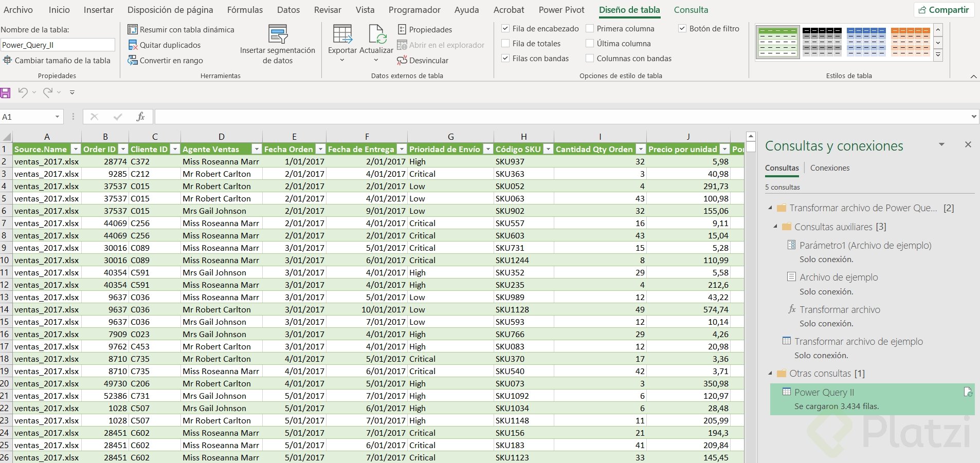Open Insertar segmentación de datos
Screen dimensions: 980x463
(278, 44)
